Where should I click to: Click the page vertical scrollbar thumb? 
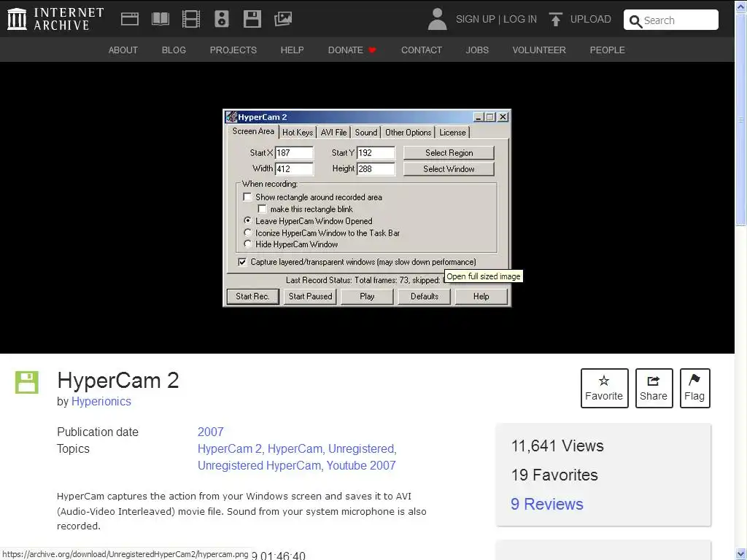(x=741, y=119)
